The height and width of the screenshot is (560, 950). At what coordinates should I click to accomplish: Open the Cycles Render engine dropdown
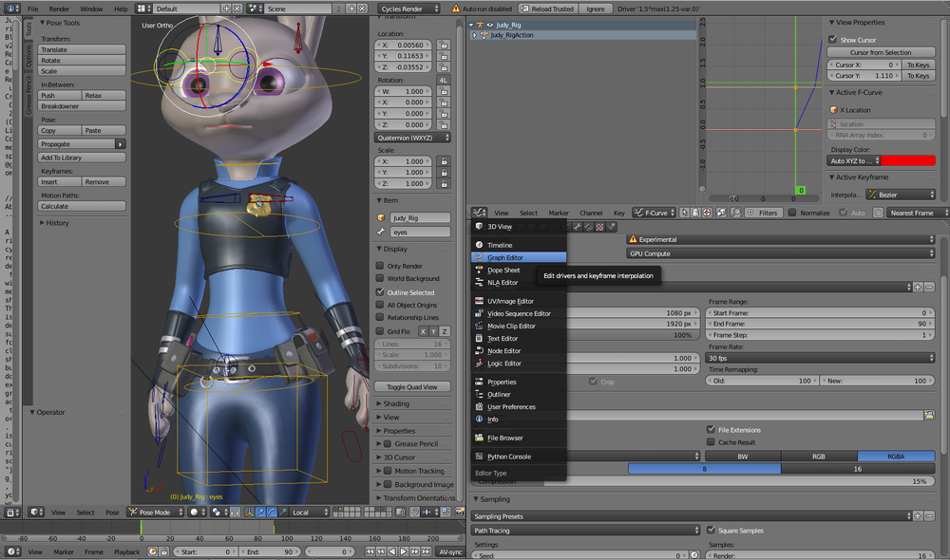coord(408,9)
